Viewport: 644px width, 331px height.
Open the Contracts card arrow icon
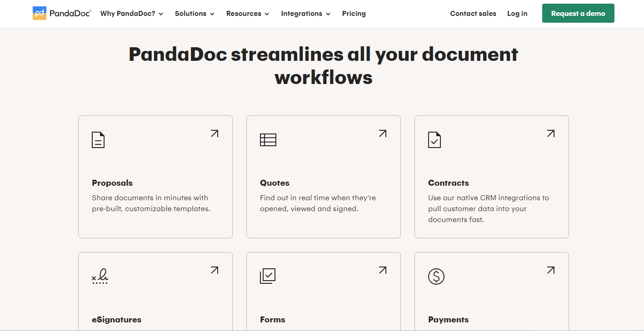(x=551, y=133)
